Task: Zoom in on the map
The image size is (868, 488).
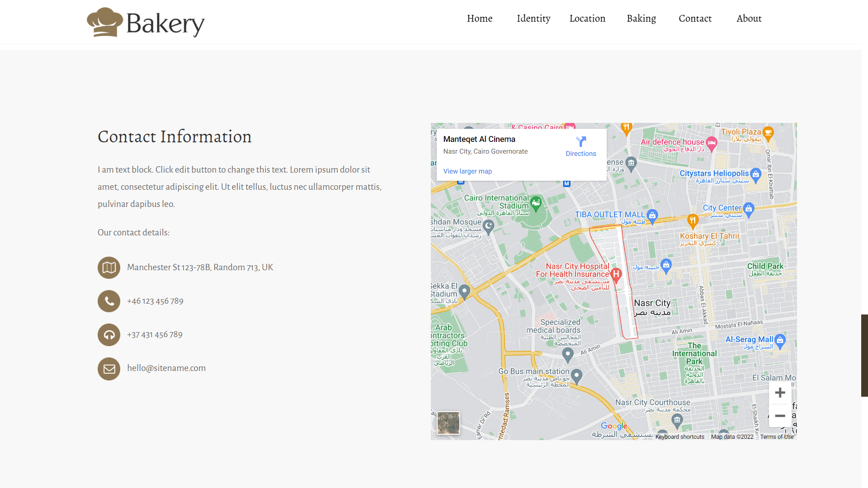Action: click(x=780, y=393)
